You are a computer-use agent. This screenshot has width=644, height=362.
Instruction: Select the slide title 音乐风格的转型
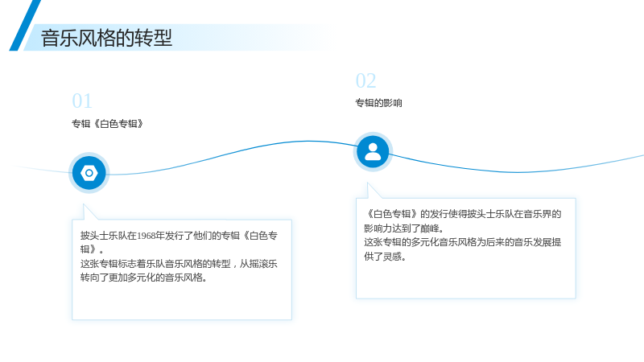106,38
